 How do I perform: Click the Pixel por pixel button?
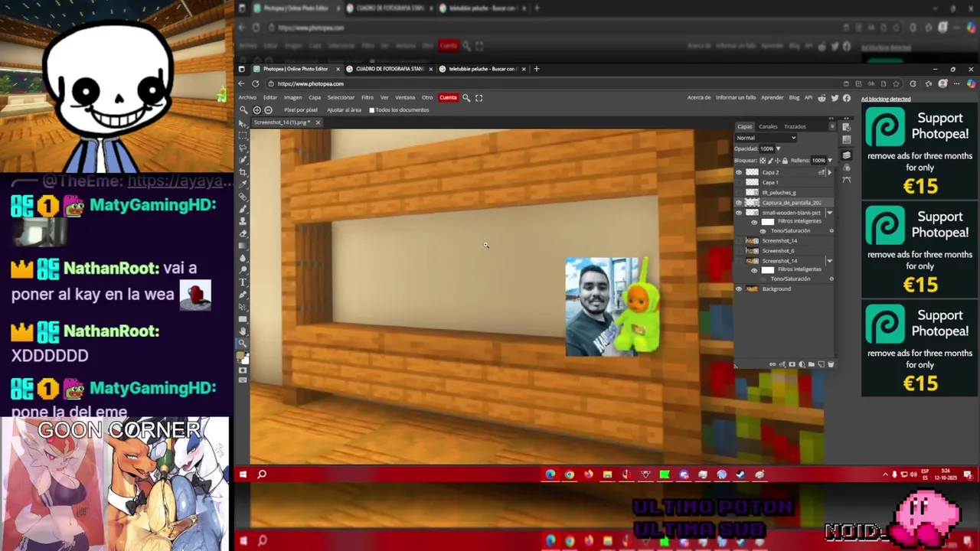tap(300, 110)
